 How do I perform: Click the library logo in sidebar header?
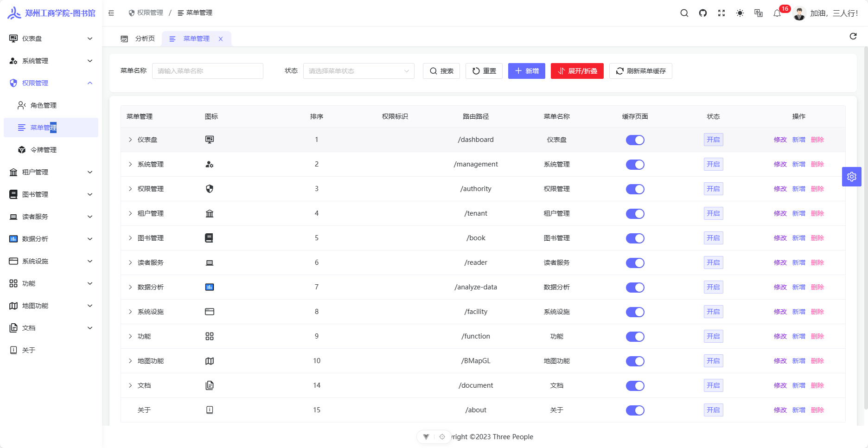tap(14, 13)
